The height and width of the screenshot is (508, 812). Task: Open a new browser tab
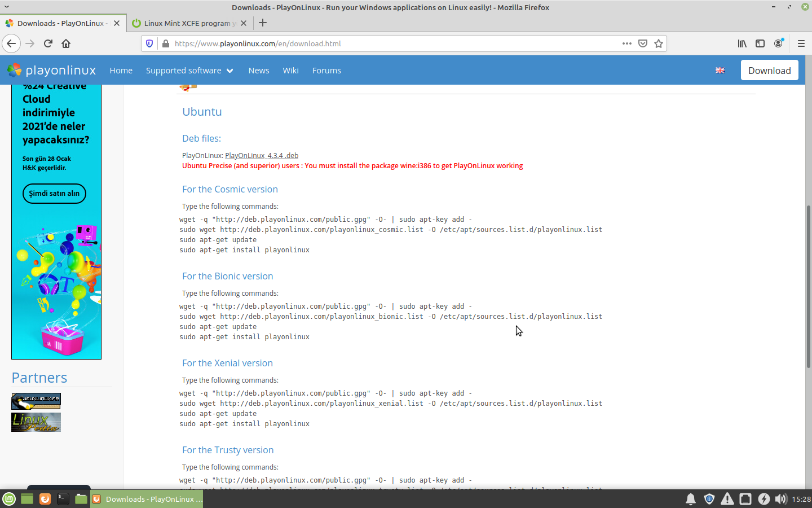tap(263, 23)
